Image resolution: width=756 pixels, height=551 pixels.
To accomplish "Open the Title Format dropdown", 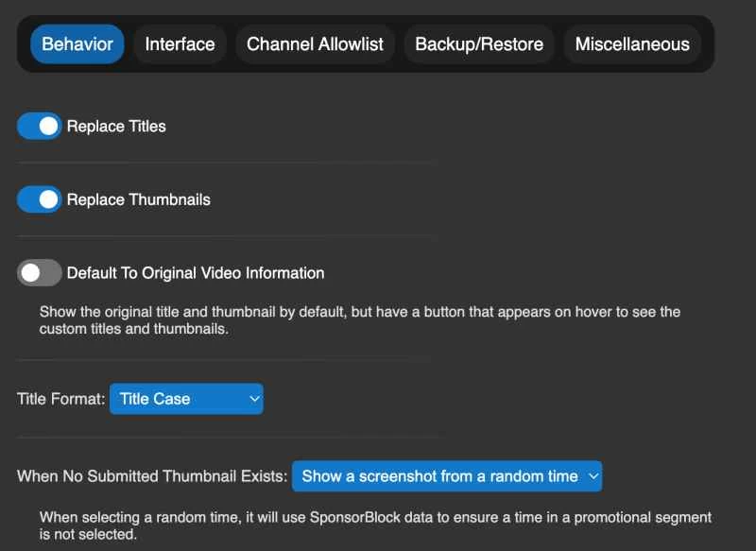I will pyautogui.click(x=186, y=399).
